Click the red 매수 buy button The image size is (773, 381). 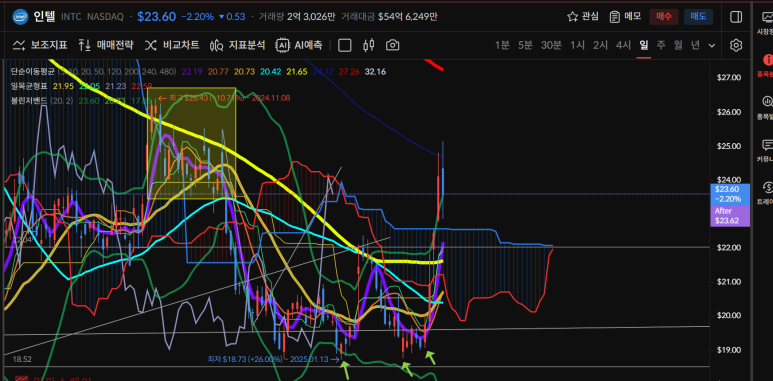[x=664, y=17]
